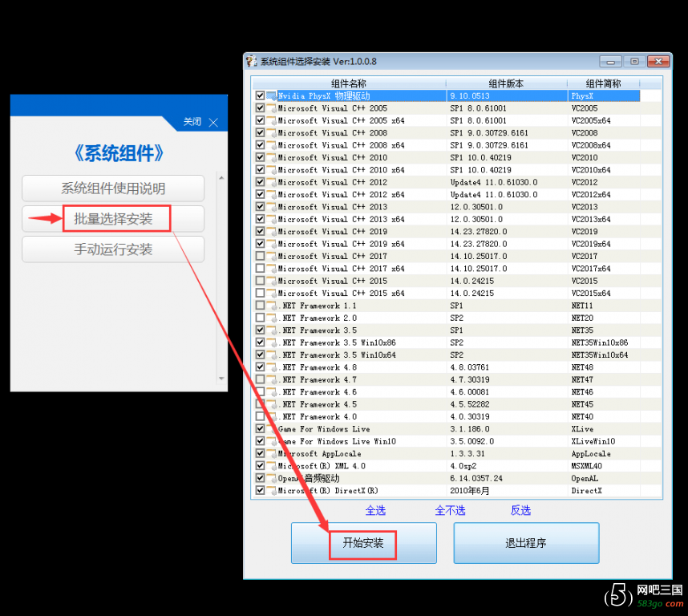Click the icon of the Microsoft Visual C++ 2012 x64 row
The width and height of the screenshot is (688, 616).
271,194
